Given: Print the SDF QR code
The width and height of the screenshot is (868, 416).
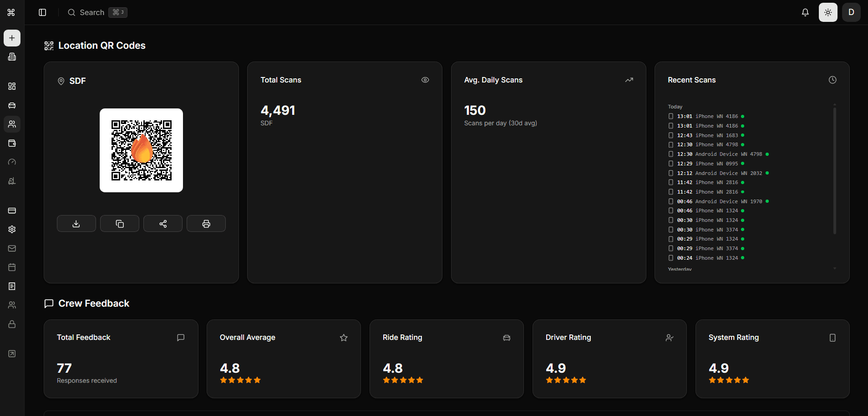Looking at the screenshot, I should pyautogui.click(x=206, y=224).
